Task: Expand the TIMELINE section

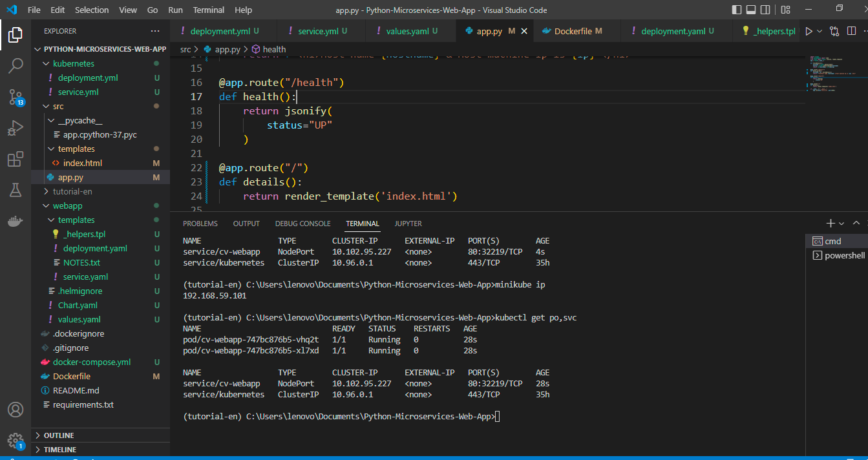Action: pos(100,450)
